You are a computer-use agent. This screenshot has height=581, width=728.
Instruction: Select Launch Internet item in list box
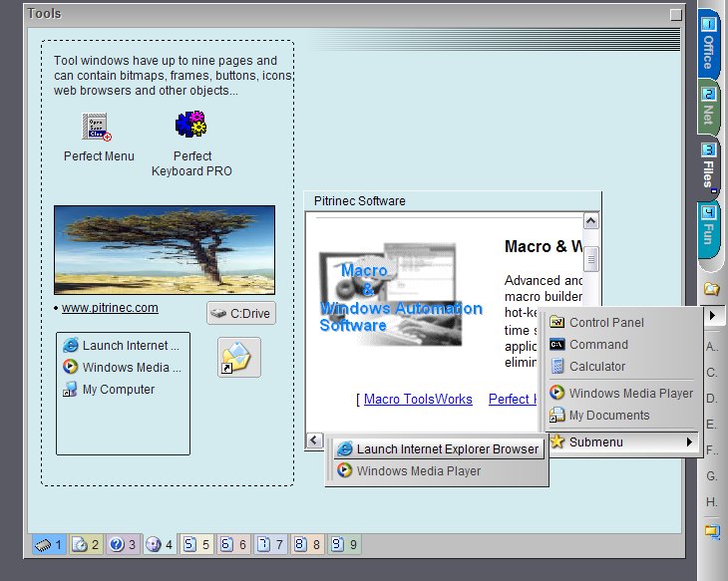click(x=123, y=345)
